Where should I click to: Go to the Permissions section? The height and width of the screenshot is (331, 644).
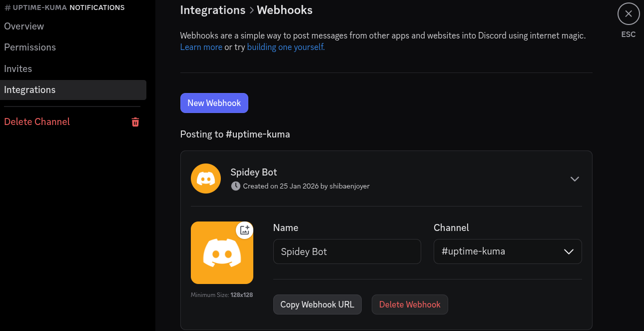30,47
